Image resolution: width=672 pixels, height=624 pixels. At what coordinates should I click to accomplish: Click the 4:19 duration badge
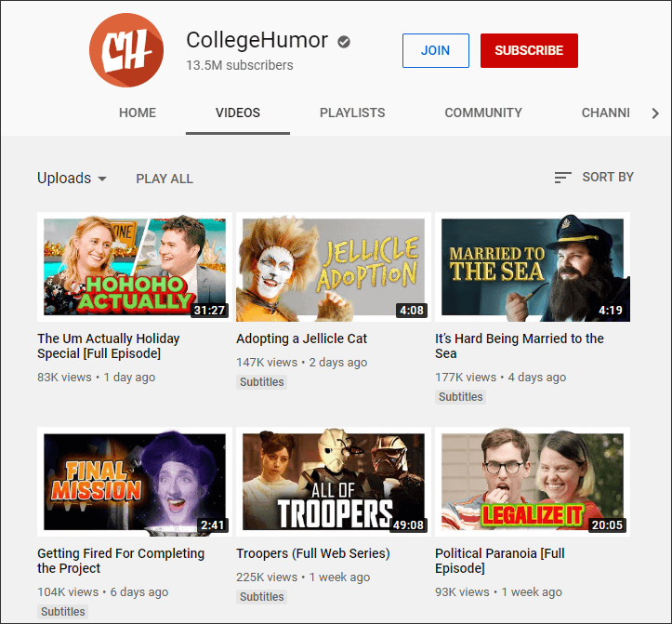click(x=611, y=310)
